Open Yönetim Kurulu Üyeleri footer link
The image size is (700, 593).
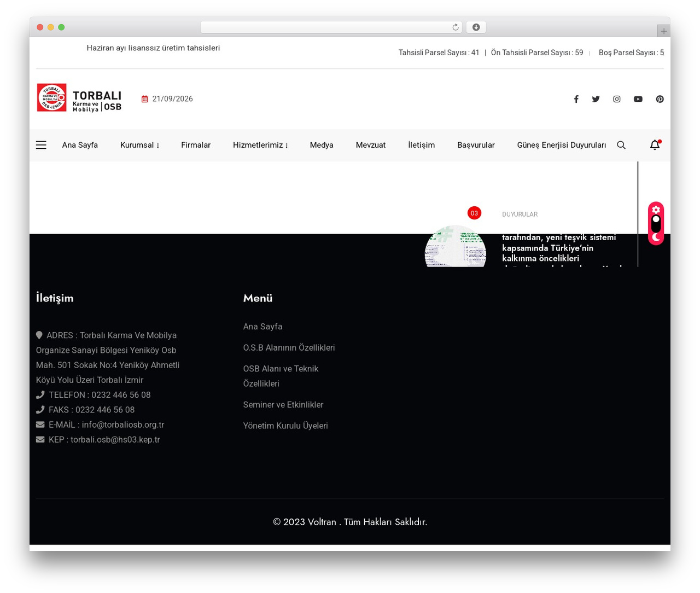pos(285,426)
